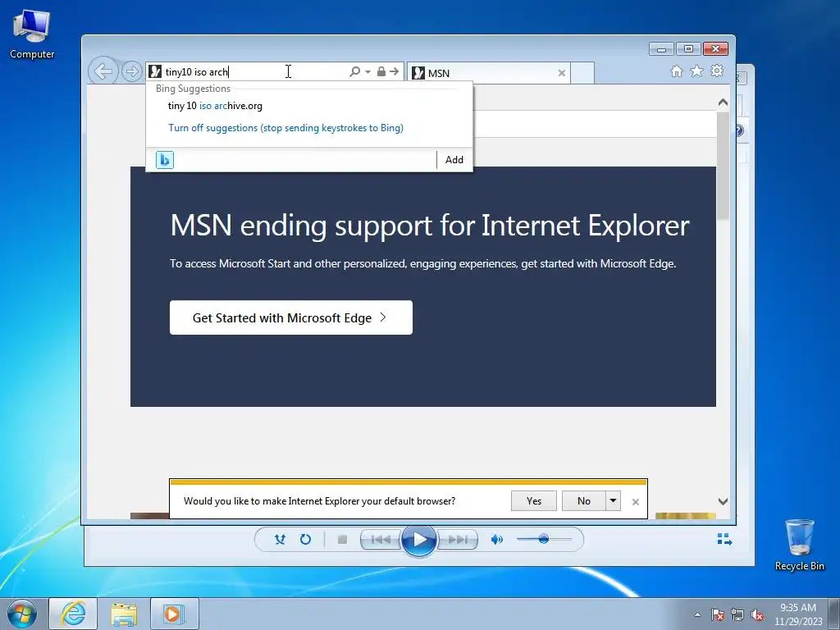Open Windows Explorer from taskbar

[x=124, y=614]
